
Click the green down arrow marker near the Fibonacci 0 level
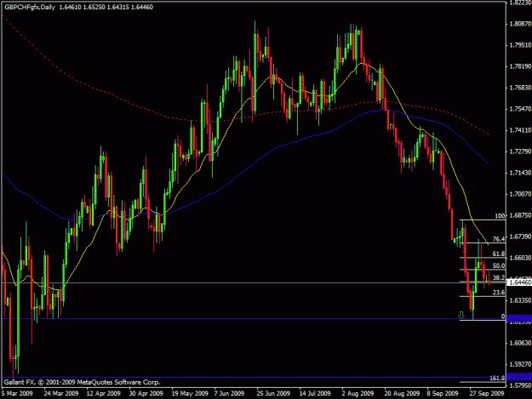(x=460, y=315)
